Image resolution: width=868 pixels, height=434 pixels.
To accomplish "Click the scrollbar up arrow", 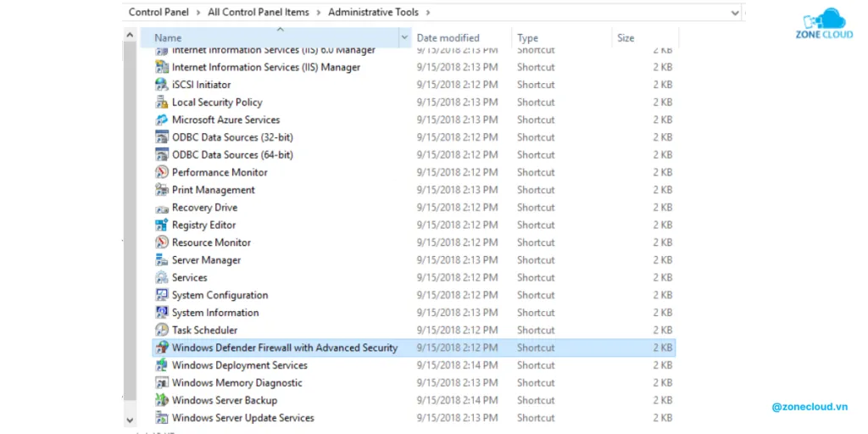I will point(130,35).
